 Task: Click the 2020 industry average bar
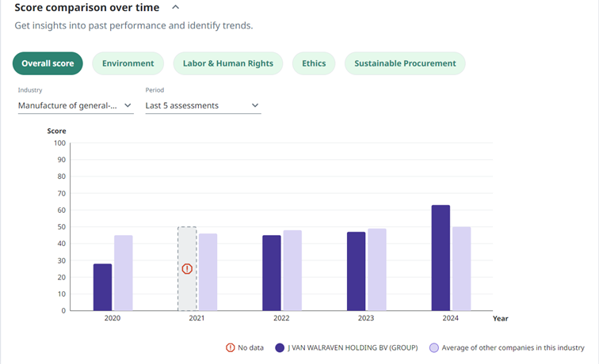(x=123, y=273)
